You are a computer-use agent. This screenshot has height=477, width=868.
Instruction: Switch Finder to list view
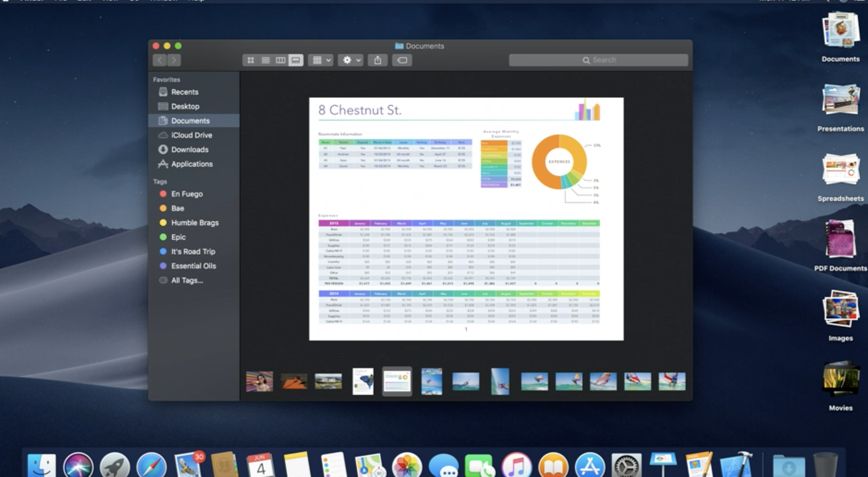pos(266,60)
